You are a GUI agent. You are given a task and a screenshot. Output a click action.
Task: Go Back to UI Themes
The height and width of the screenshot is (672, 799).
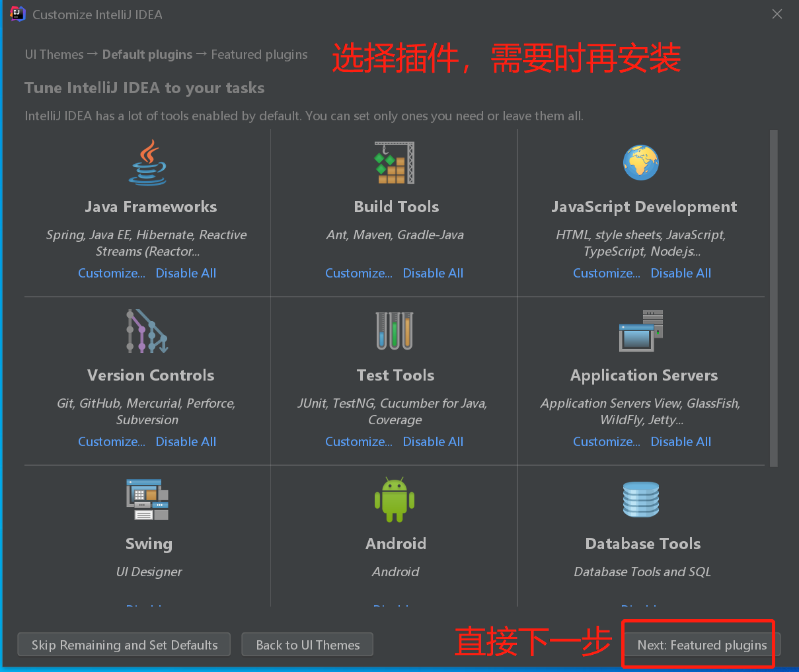(x=307, y=645)
